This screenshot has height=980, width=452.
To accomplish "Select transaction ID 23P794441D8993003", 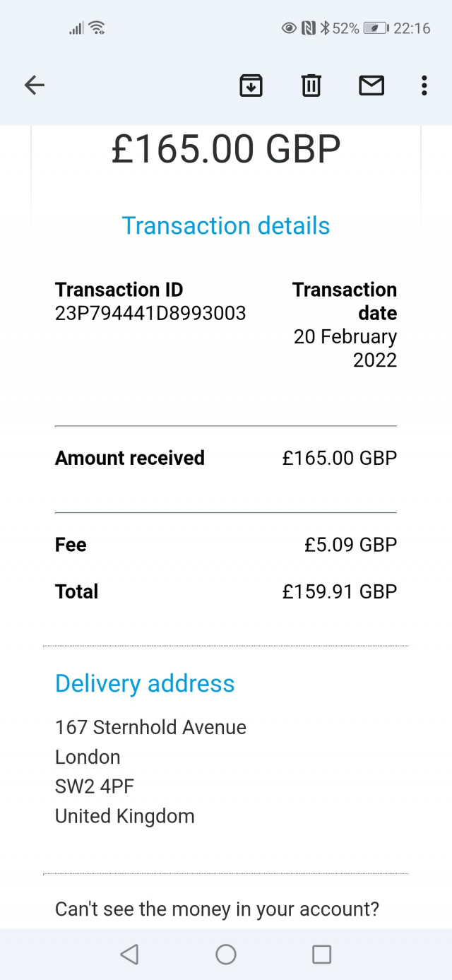I will [x=150, y=313].
